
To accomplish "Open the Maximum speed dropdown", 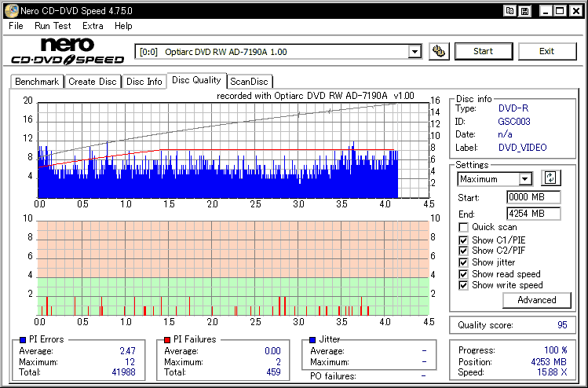I will [525, 179].
